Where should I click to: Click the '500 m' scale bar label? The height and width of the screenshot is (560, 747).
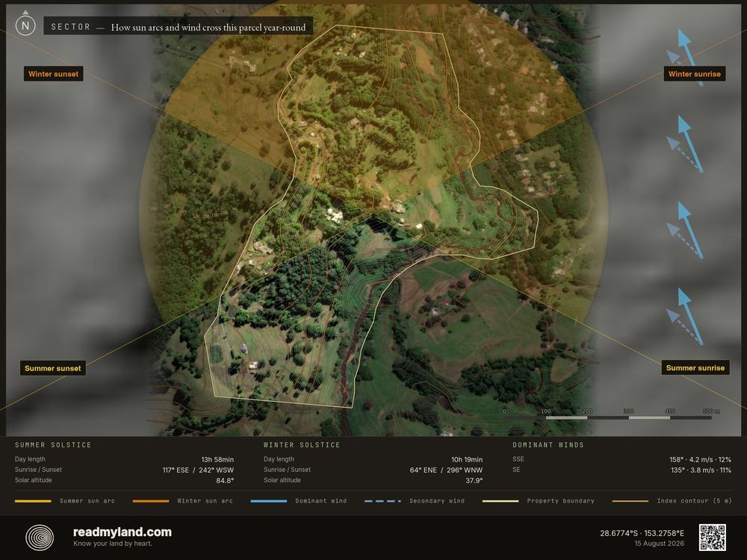pyautogui.click(x=711, y=411)
